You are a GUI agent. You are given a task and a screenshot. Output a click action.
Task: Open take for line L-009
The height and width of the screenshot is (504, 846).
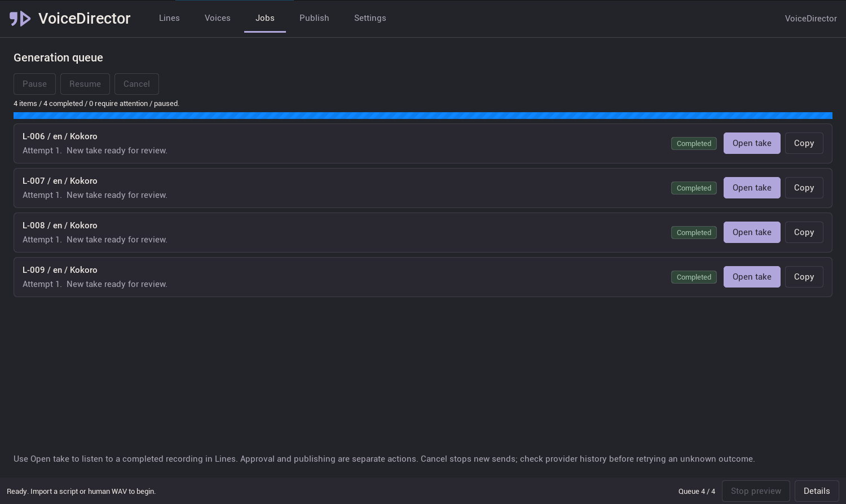point(752,277)
